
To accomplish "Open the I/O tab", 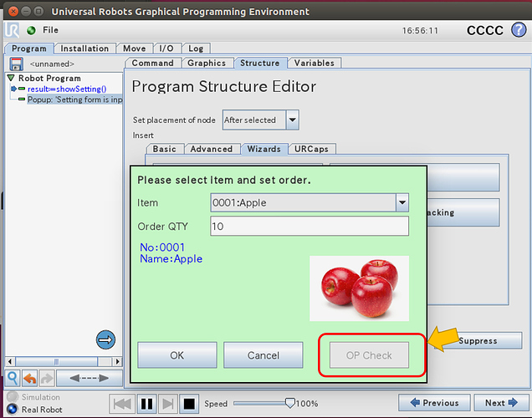I will click(166, 48).
